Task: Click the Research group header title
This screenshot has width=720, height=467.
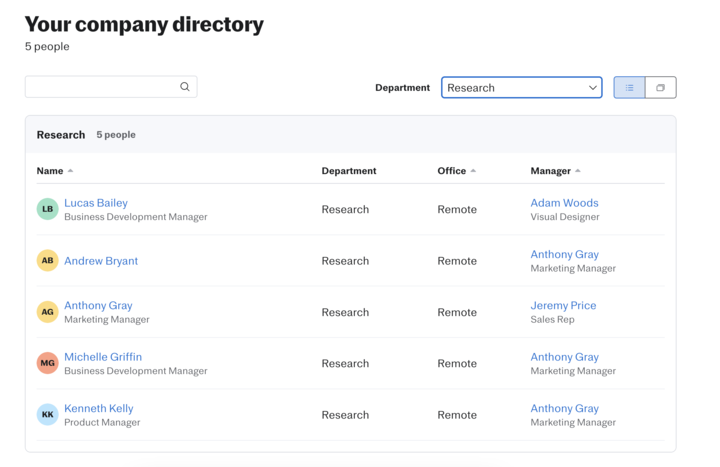Action: [x=61, y=135]
